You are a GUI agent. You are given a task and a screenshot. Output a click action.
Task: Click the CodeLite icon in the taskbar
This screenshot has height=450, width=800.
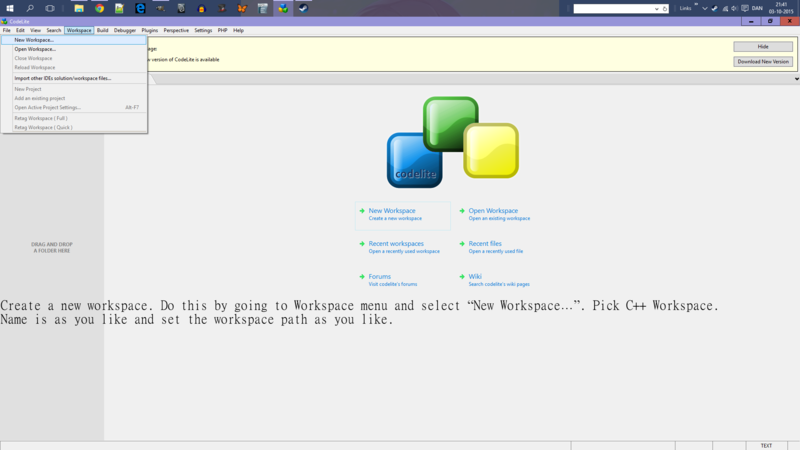283,8
